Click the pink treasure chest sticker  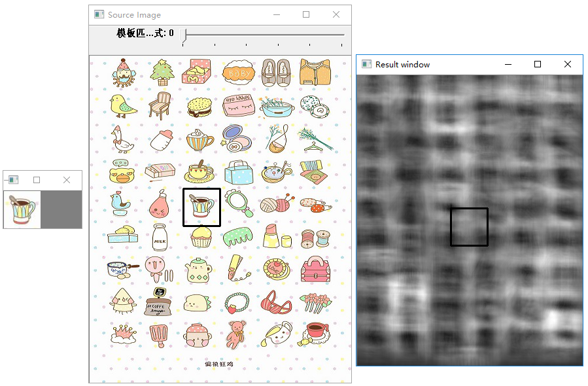click(x=316, y=270)
